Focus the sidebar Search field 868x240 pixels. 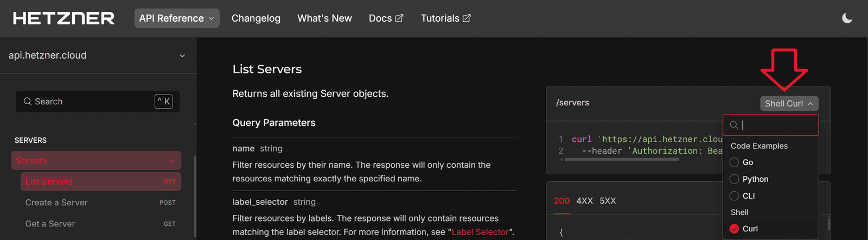[x=98, y=102]
